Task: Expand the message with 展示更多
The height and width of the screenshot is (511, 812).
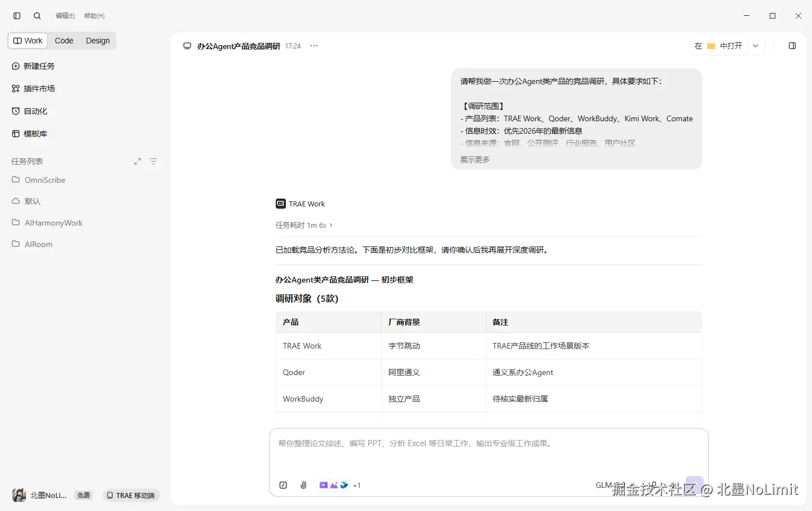Action: [x=475, y=160]
